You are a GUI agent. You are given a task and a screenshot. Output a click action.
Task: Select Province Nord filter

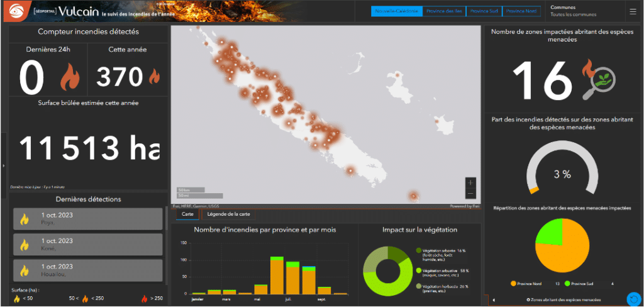coord(521,11)
